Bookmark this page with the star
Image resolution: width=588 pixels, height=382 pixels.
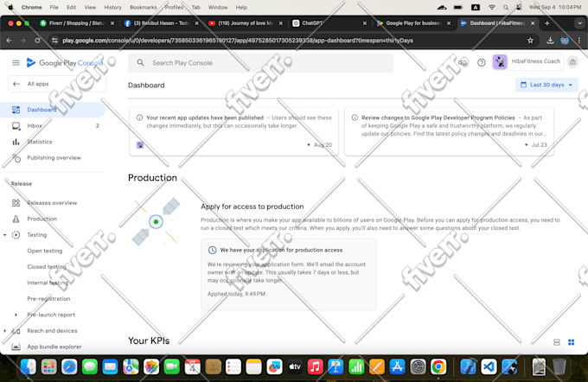(530, 41)
